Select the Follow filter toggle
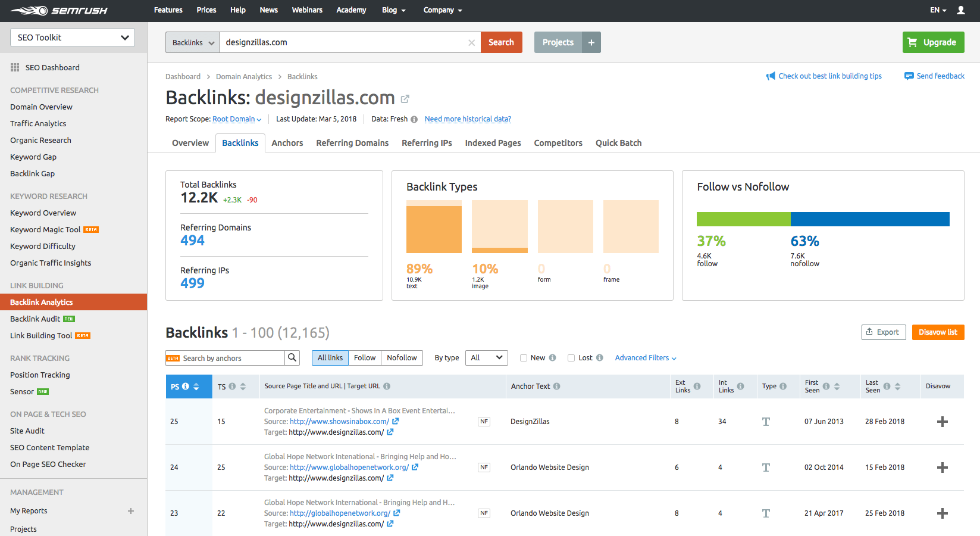The height and width of the screenshot is (536, 980). pyautogui.click(x=365, y=358)
